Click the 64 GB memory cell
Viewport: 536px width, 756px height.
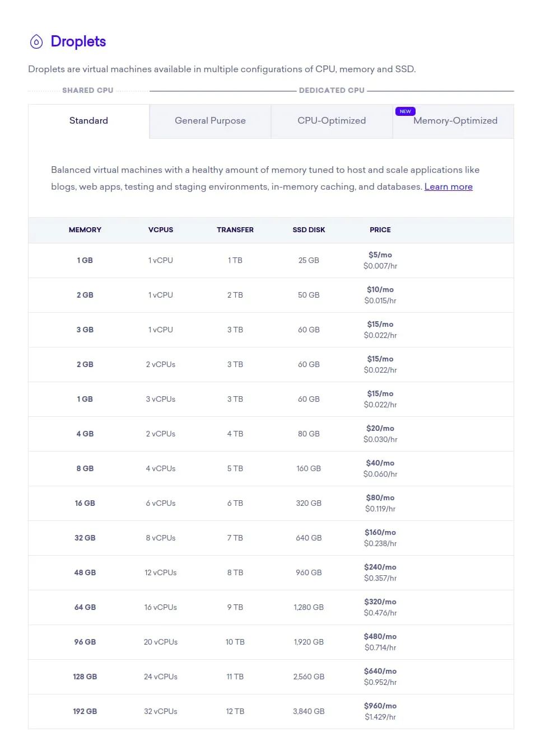point(85,608)
